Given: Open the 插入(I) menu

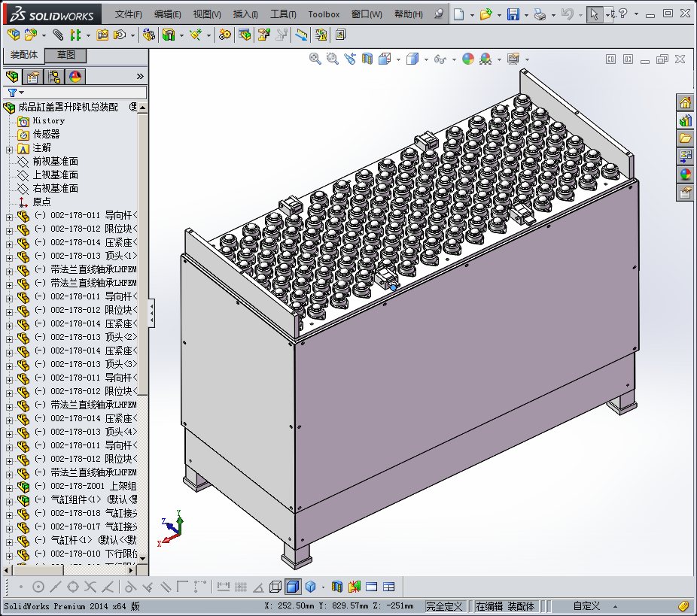Looking at the screenshot, I should click(245, 14).
